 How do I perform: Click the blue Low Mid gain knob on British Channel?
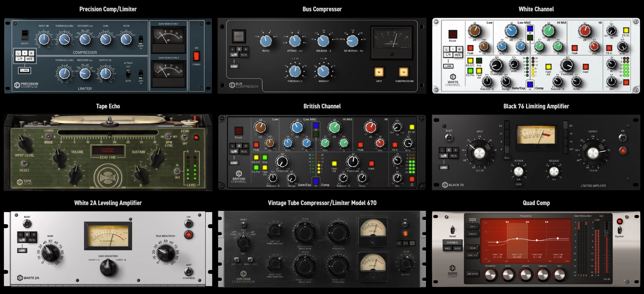coord(297,128)
